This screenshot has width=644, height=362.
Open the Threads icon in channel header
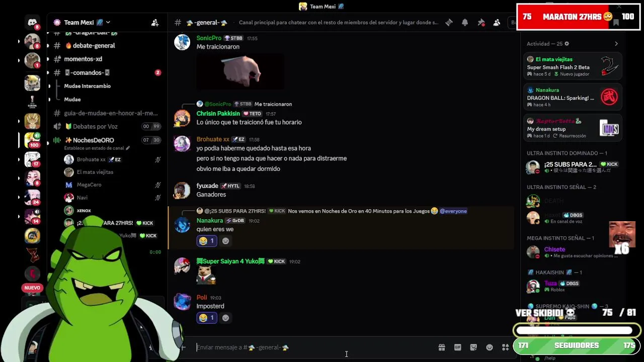tap(449, 23)
